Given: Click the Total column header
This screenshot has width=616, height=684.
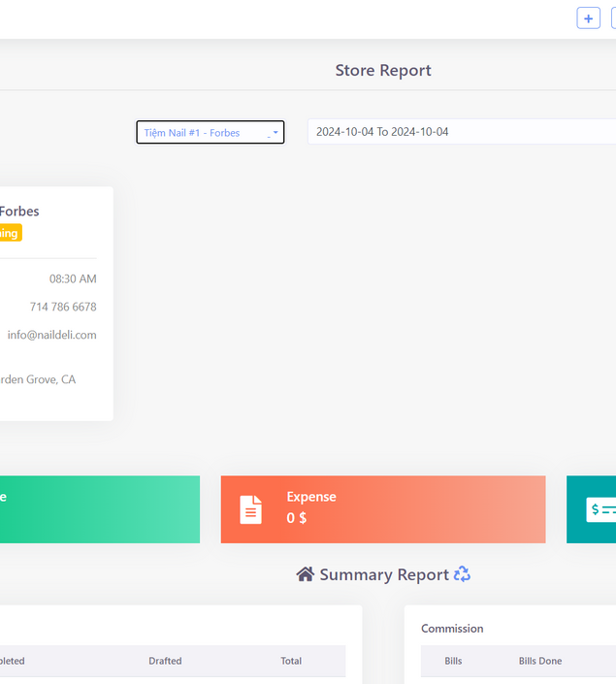Looking at the screenshot, I should (x=291, y=661).
